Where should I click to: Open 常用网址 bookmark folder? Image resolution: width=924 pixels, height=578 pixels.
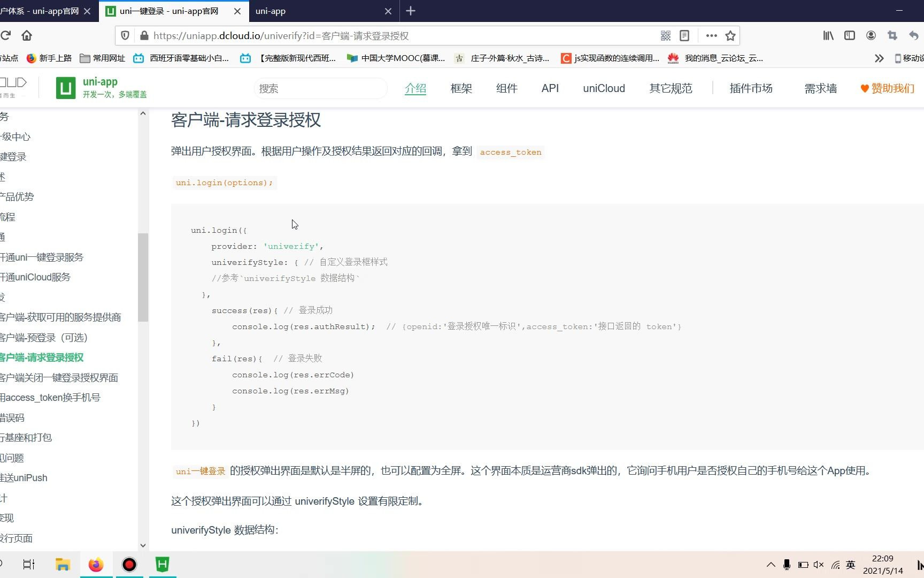click(102, 58)
